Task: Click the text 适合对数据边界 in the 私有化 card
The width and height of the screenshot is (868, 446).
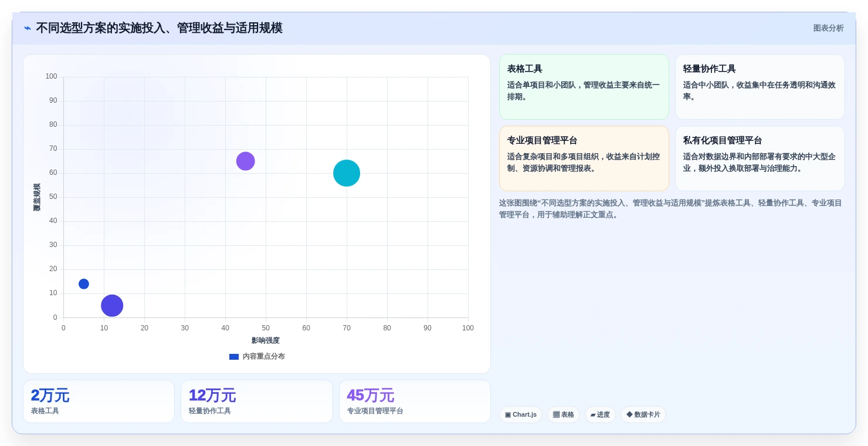Action: pos(710,157)
